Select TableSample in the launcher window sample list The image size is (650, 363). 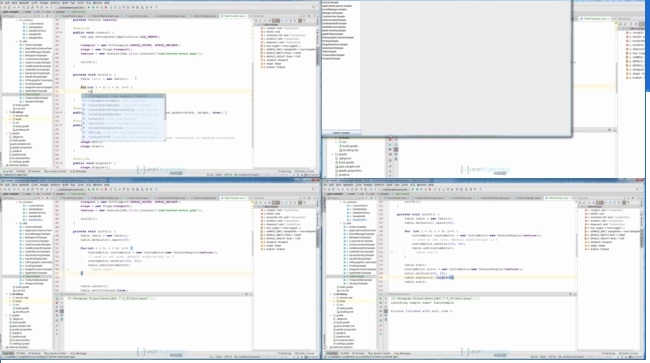pos(330,51)
